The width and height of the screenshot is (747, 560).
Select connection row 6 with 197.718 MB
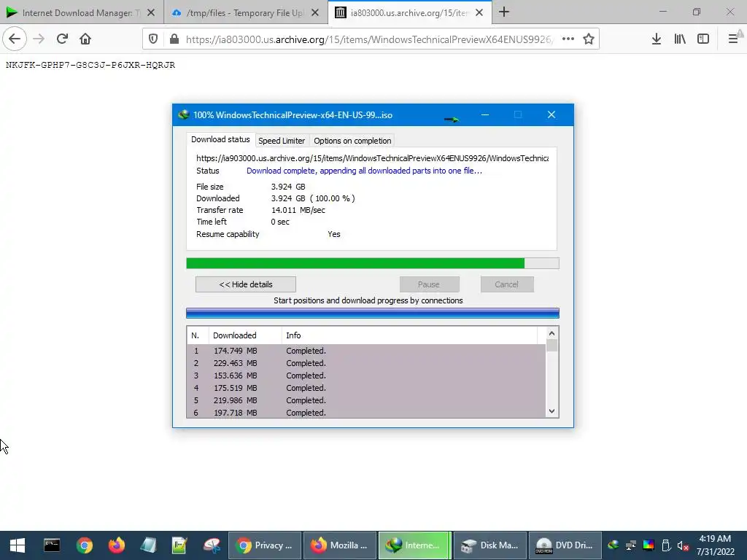coord(366,413)
